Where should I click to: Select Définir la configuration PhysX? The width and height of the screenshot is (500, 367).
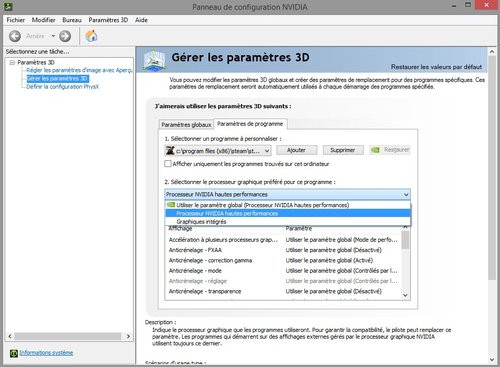click(63, 87)
